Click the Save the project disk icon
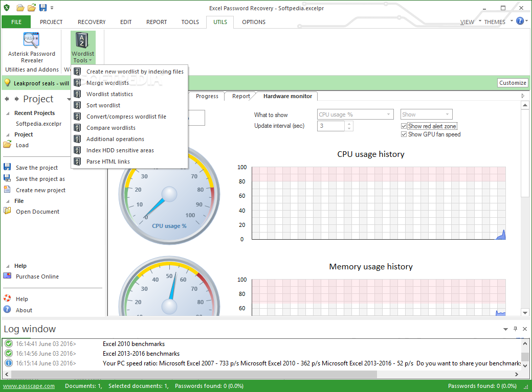The image size is (532, 392). pos(7,167)
